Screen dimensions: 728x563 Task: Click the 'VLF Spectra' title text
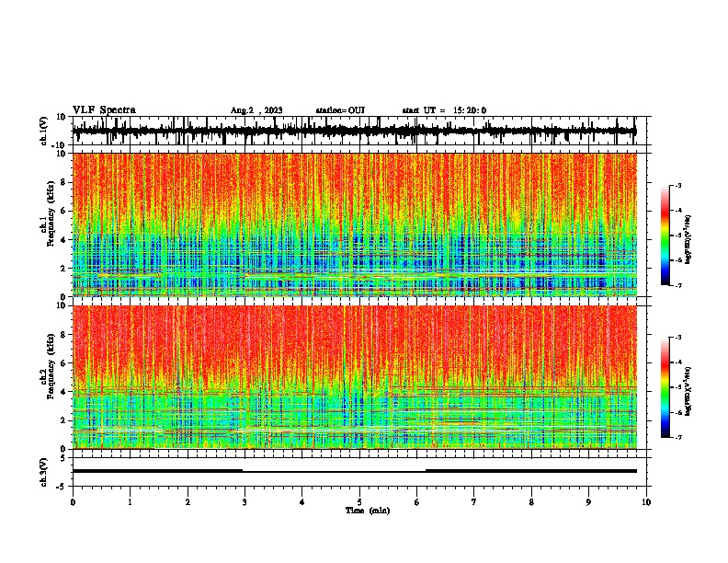(104, 110)
